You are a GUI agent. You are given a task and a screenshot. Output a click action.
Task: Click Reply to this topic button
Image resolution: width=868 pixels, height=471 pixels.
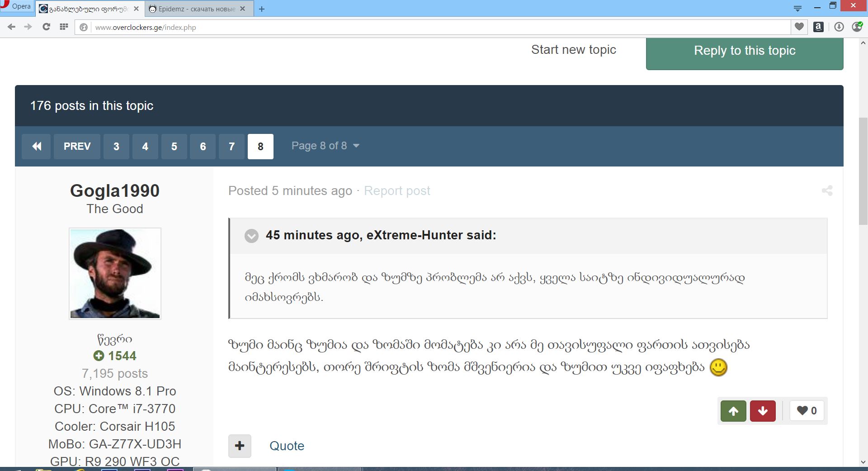(745, 51)
